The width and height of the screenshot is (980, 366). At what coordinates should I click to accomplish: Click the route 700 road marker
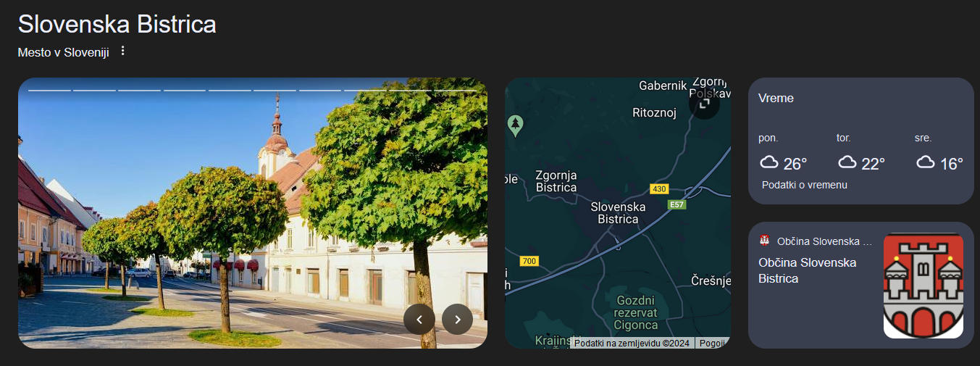tap(529, 261)
